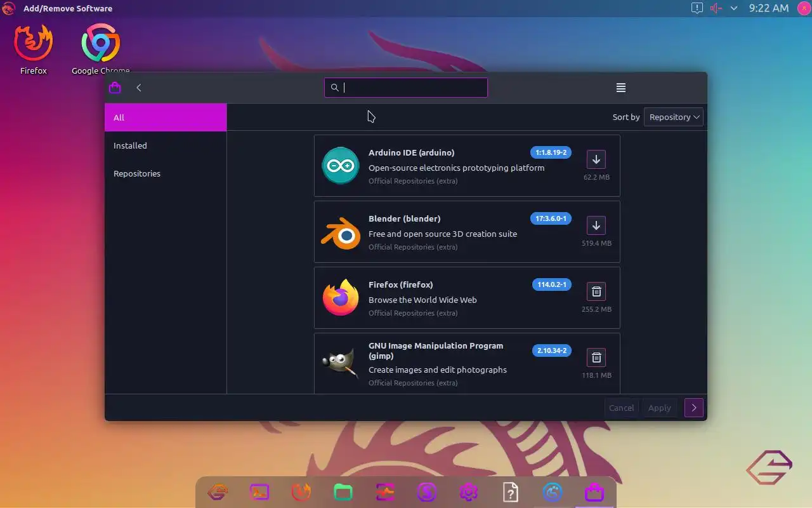The width and height of the screenshot is (812, 508).
Task: Click the shopping bag icon in window header
Action: pos(115,88)
